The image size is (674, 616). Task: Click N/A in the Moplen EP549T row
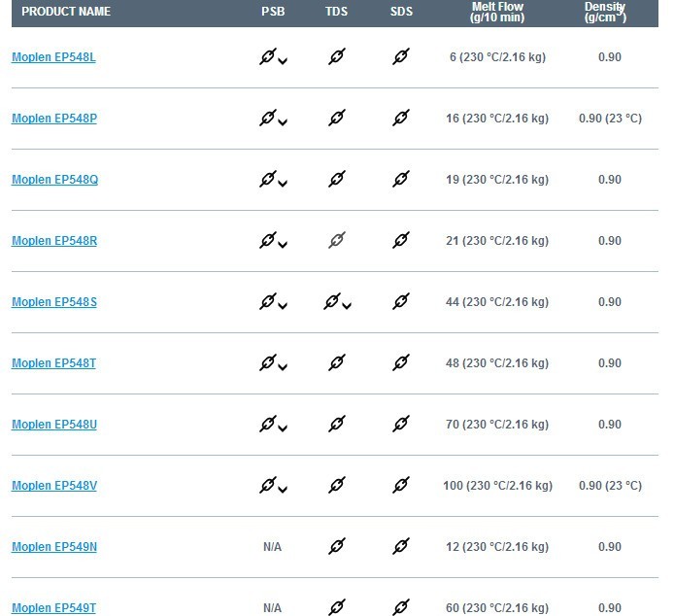(272, 608)
